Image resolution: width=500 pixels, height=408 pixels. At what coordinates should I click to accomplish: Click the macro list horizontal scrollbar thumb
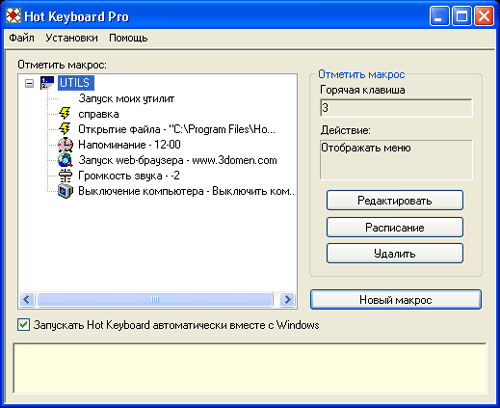click(x=155, y=299)
